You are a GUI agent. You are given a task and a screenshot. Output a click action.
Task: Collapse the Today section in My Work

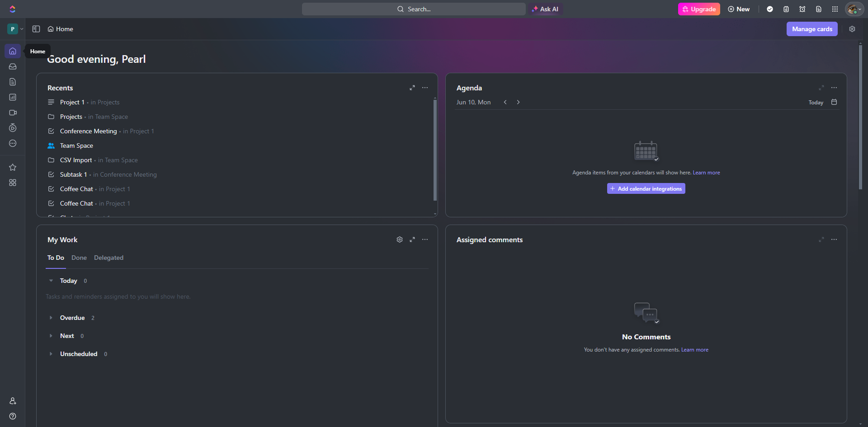coord(51,281)
